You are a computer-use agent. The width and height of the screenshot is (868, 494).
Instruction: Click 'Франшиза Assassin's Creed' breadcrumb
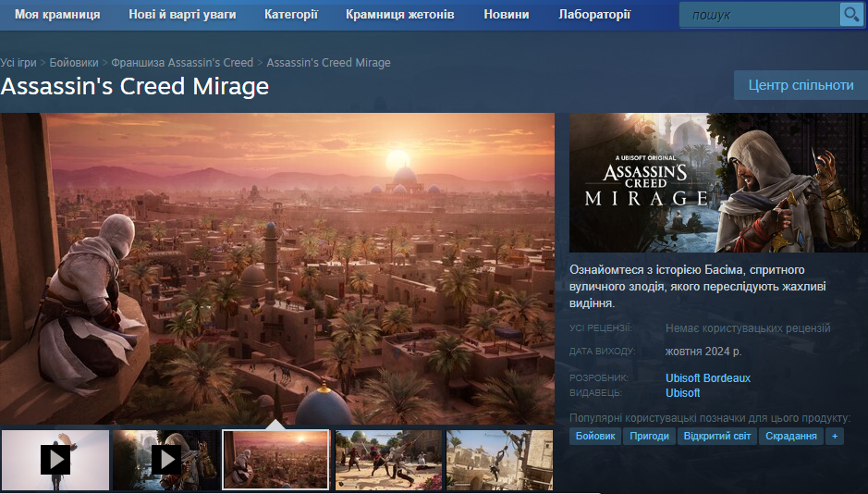(x=182, y=63)
